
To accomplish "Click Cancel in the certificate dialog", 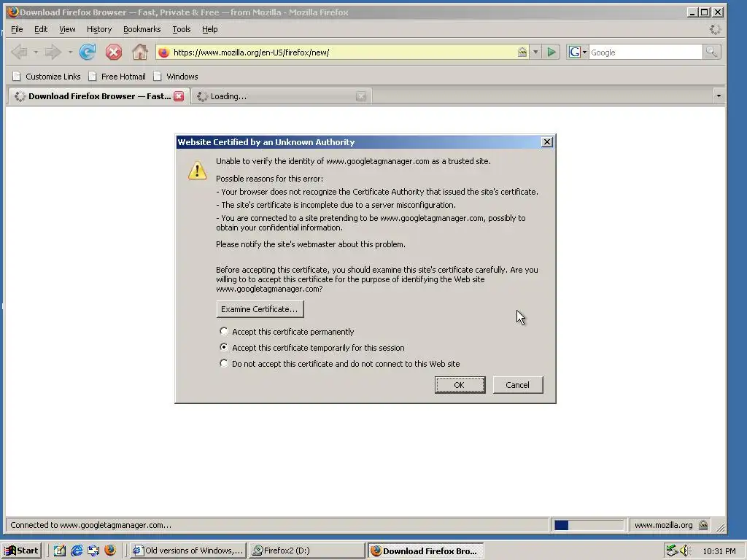I will pos(518,385).
